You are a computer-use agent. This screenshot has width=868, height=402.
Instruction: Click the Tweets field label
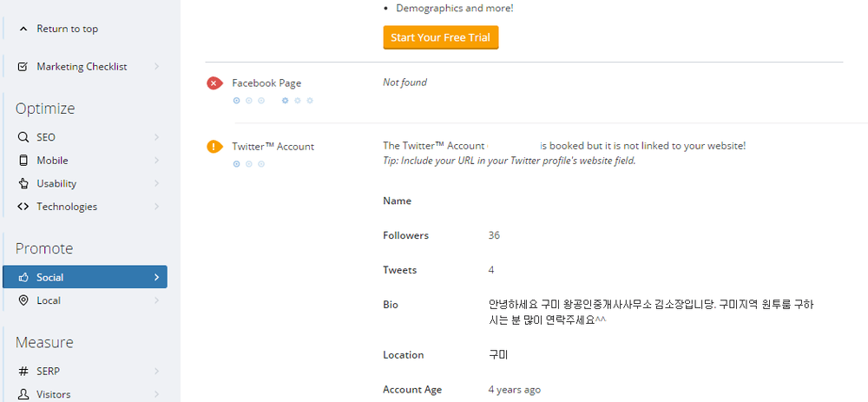[399, 270]
